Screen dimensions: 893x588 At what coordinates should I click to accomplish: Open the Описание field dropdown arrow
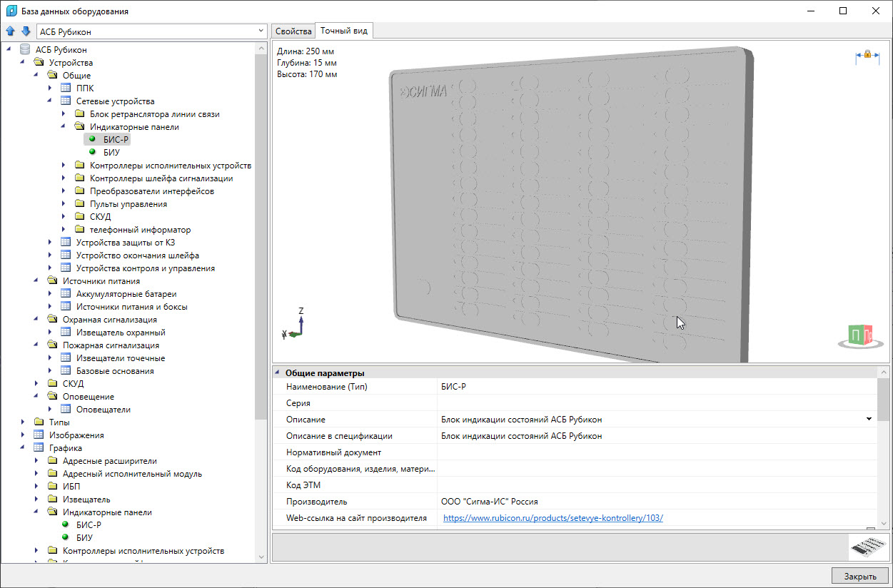pos(869,419)
